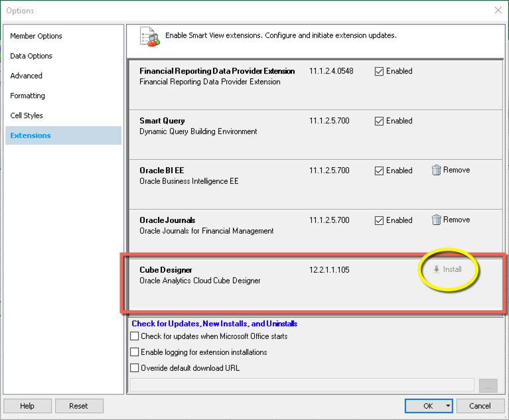
Task: Toggle Enabled checkbox for Oracle Journals
Action: click(x=379, y=221)
